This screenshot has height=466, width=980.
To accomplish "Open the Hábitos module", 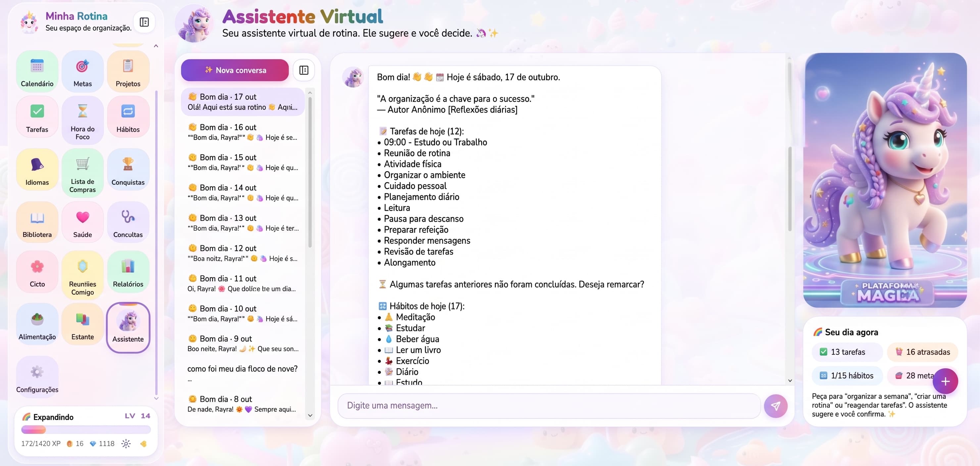I will [x=128, y=117].
